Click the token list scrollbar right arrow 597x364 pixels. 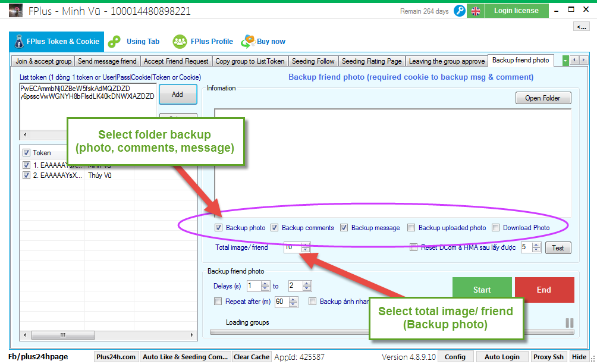(x=192, y=335)
